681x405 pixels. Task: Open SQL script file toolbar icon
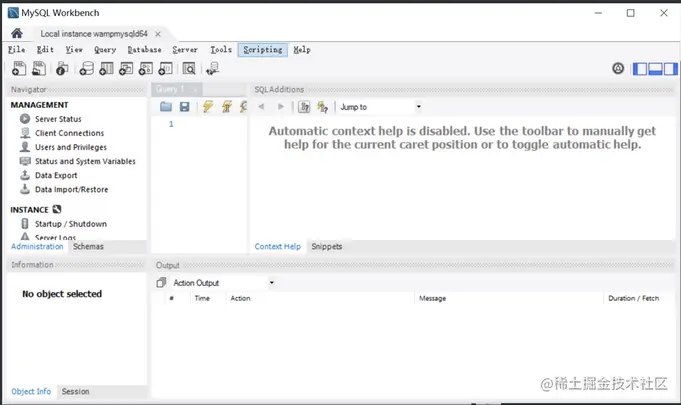[x=39, y=69]
